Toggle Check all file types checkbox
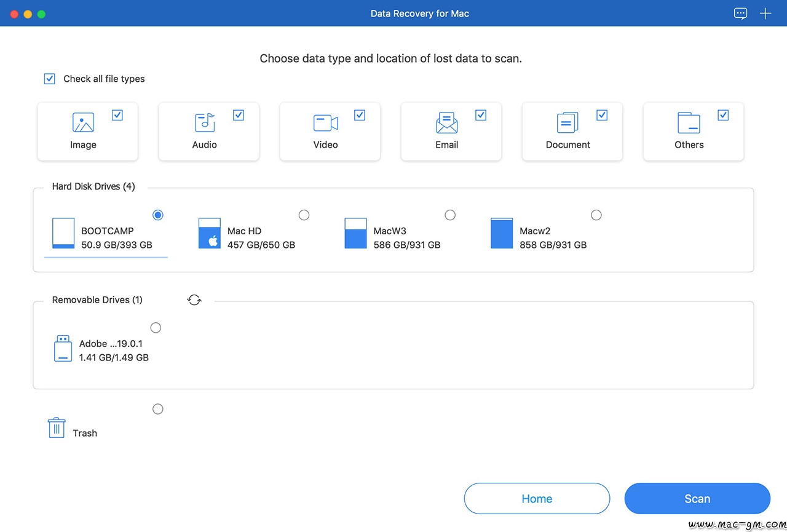This screenshot has height=532, width=787. point(50,79)
